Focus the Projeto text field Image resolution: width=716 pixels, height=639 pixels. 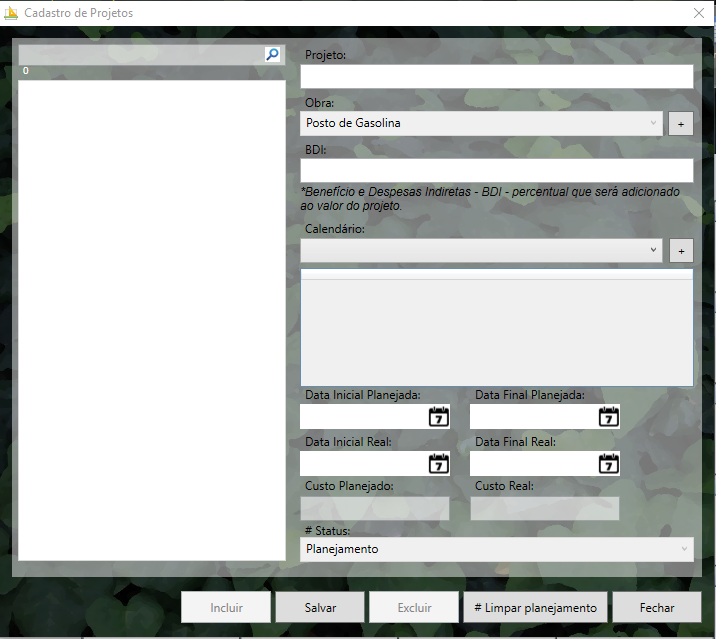496,77
